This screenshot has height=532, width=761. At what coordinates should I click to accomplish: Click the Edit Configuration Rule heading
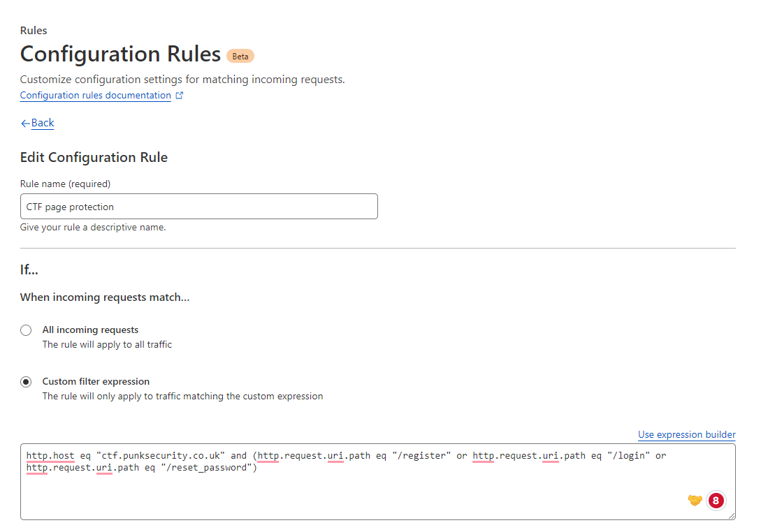(x=94, y=157)
